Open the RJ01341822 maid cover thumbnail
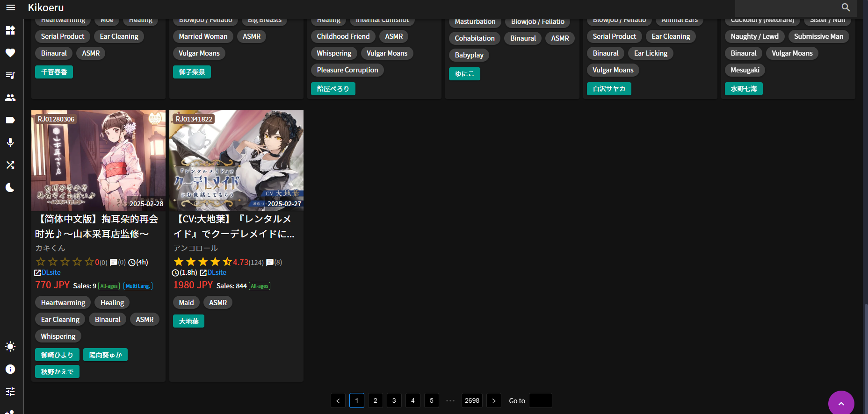The height and width of the screenshot is (414, 868). tap(236, 161)
